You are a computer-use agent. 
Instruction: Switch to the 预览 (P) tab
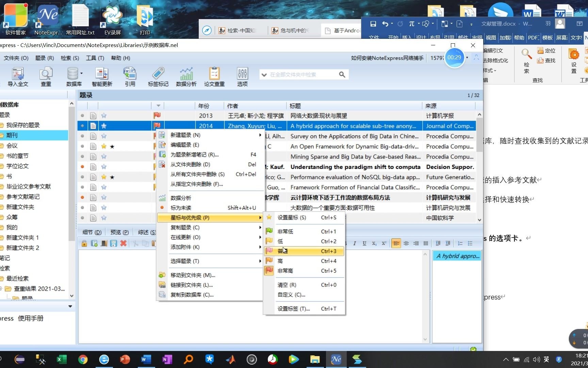coord(119,232)
